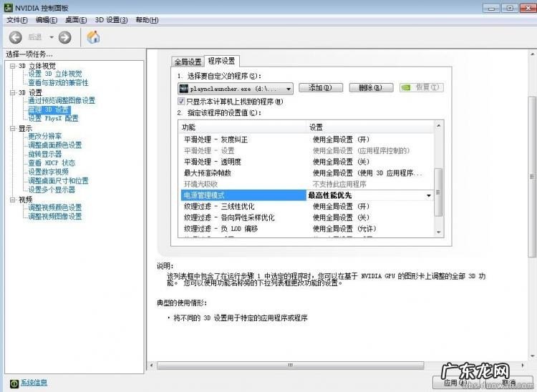Collapse the 3D 设置 tree node
The image size is (537, 392).
pos(13,93)
